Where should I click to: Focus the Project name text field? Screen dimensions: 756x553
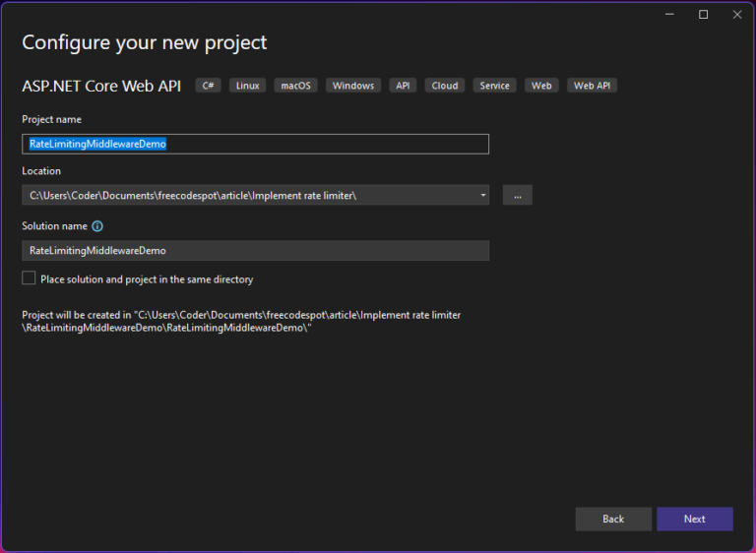click(256, 145)
